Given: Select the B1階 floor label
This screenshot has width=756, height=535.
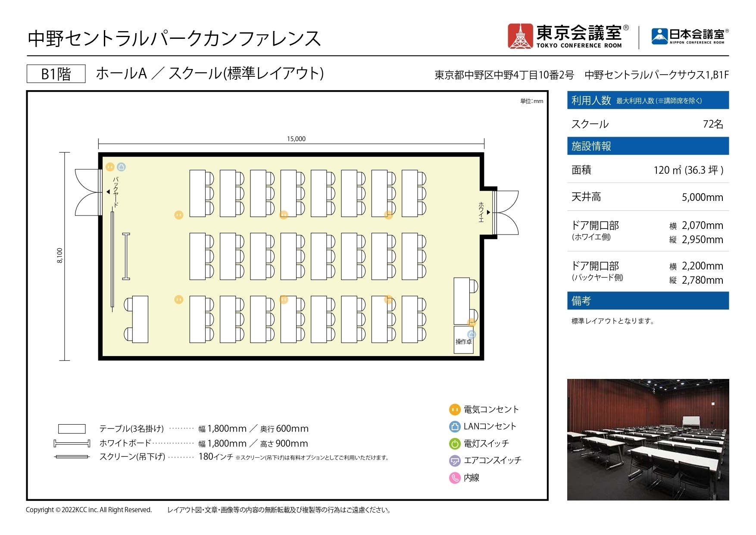Looking at the screenshot, I should [x=55, y=73].
